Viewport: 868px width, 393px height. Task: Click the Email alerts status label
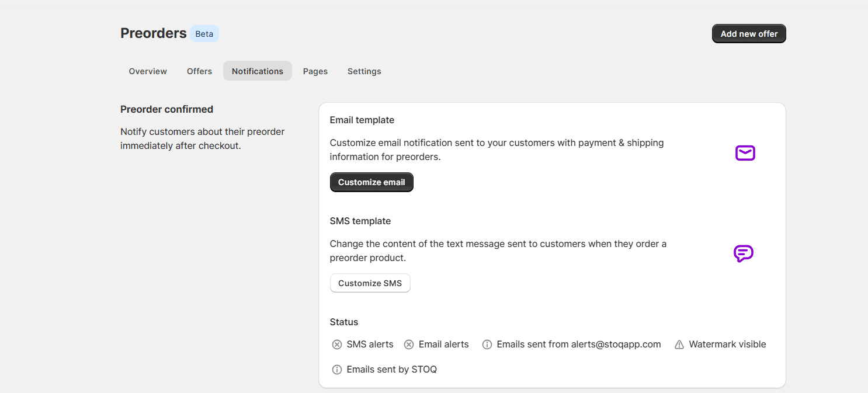click(x=443, y=345)
